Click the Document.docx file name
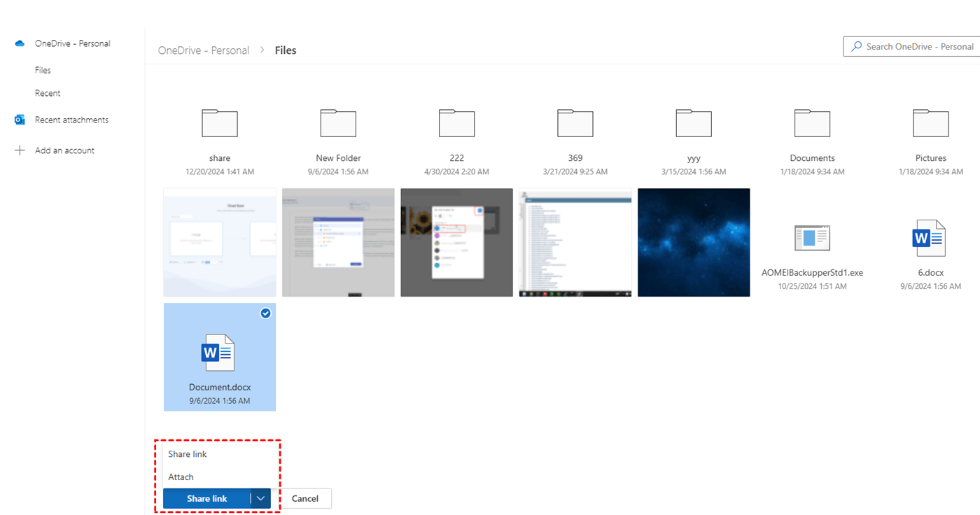 [220, 387]
